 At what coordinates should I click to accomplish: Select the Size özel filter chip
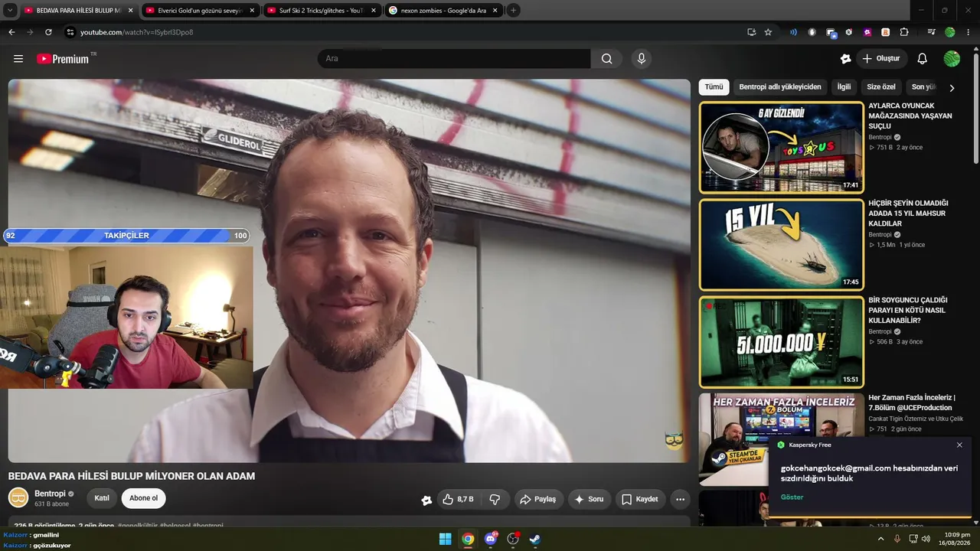[x=881, y=87]
